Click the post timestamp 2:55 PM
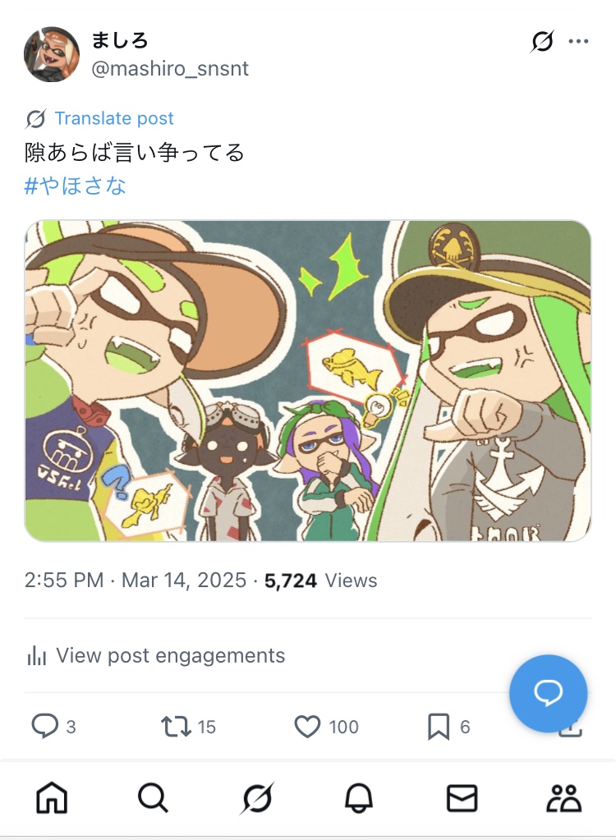This screenshot has height=840, width=616. point(64,581)
